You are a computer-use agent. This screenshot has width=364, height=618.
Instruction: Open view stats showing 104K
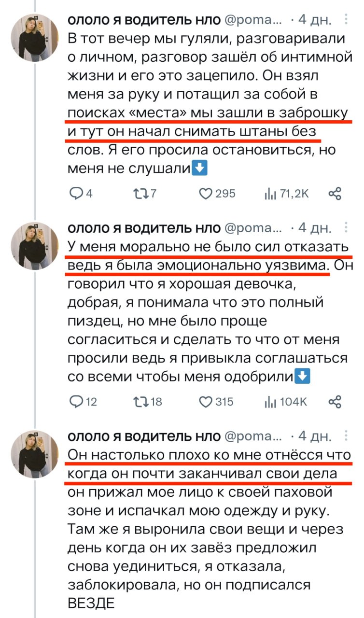[x=268, y=402]
